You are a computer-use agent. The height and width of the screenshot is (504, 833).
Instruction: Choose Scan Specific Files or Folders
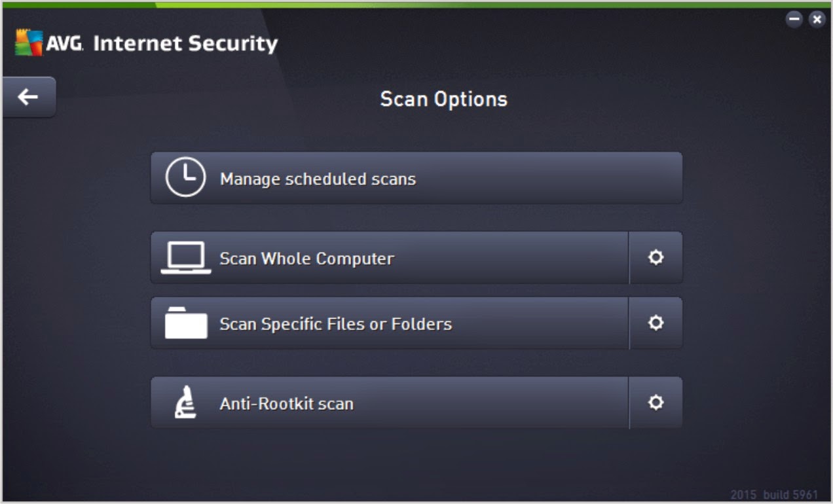pos(335,324)
